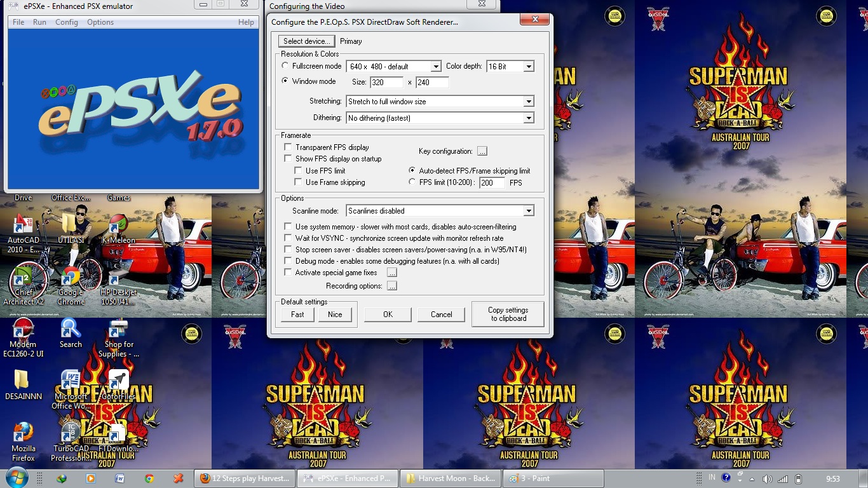The height and width of the screenshot is (488, 868).
Task: Apply Fast default settings
Action: click(x=297, y=315)
